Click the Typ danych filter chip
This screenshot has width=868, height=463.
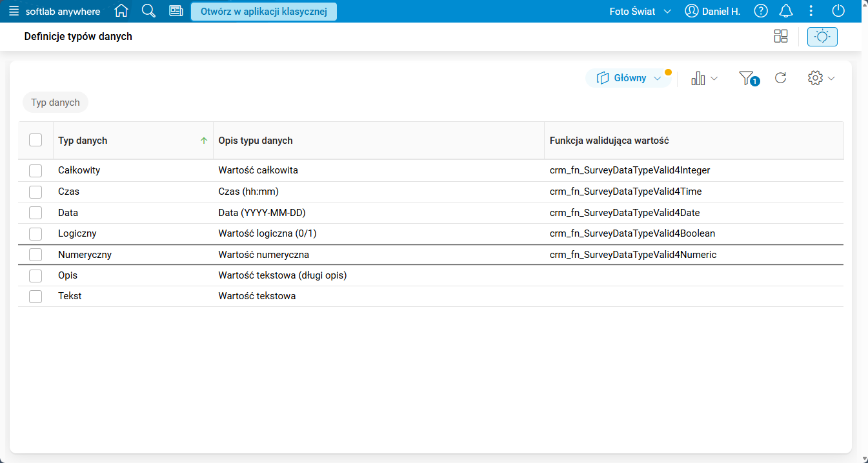point(56,103)
